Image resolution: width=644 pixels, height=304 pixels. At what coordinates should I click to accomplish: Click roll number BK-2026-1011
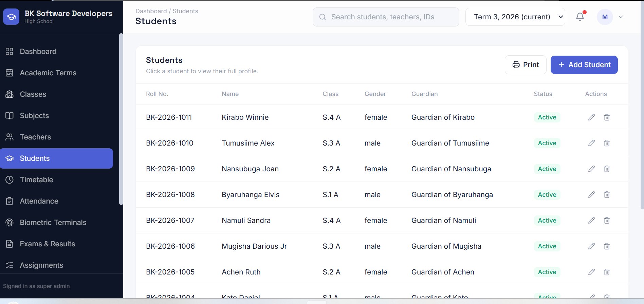click(169, 117)
